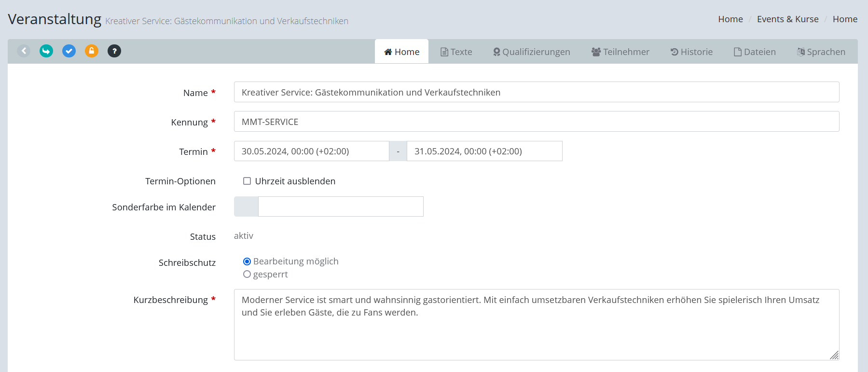Screen dimensions: 868x372
Task: Click the blue checkmark save icon
Action: point(69,51)
